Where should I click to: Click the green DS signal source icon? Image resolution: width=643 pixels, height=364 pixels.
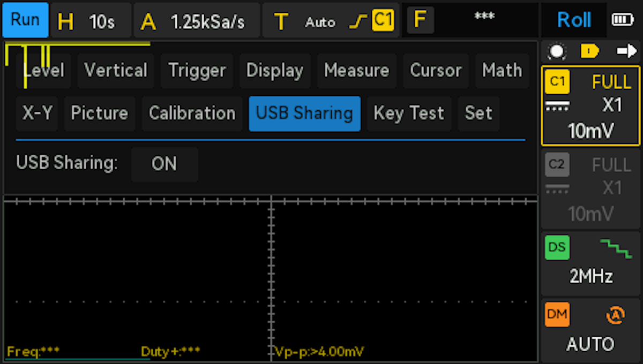[x=557, y=247]
